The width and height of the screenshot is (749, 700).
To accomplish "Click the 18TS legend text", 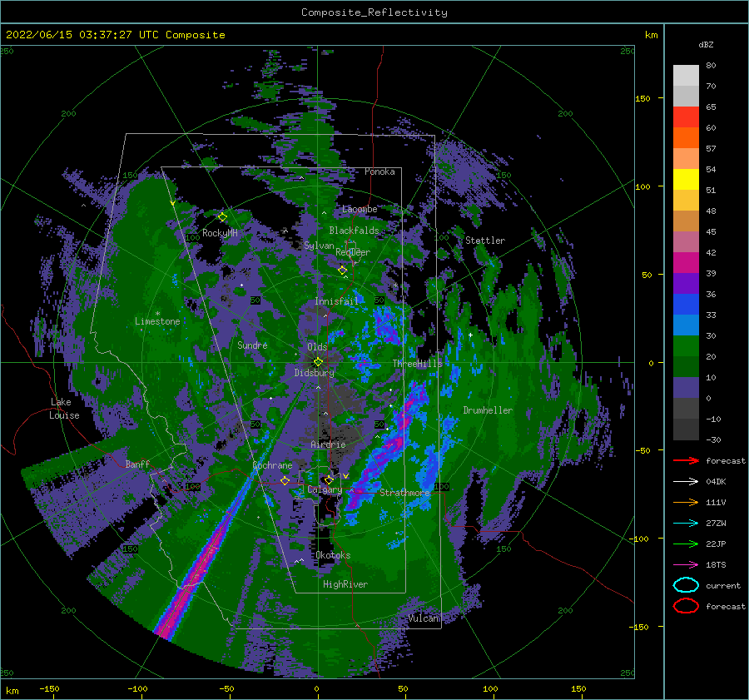I will (716, 565).
